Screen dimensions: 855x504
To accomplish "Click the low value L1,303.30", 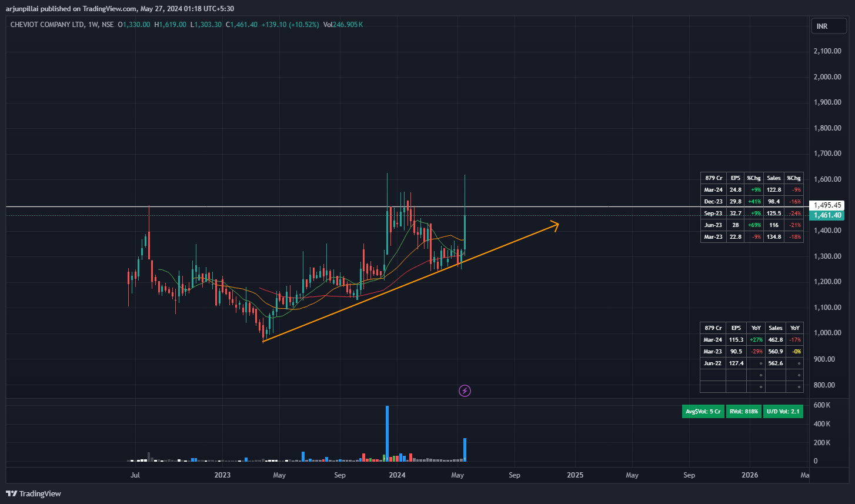I will [x=206, y=25].
